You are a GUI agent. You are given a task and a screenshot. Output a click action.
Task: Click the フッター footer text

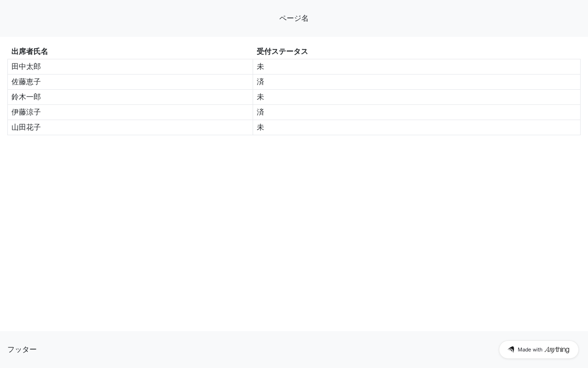[x=22, y=350]
